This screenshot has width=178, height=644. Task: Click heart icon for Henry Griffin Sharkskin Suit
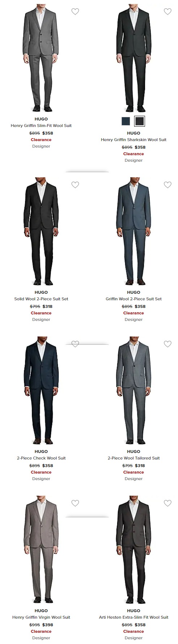(167, 12)
